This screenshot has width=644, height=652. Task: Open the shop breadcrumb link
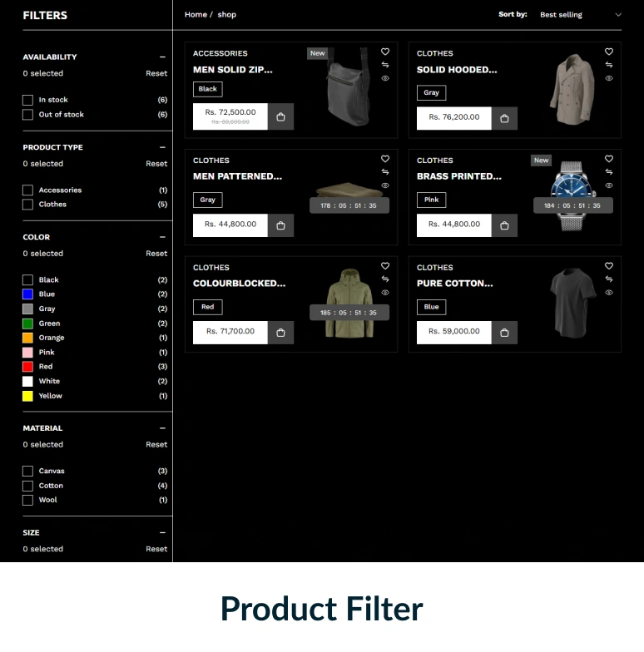(x=226, y=15)
